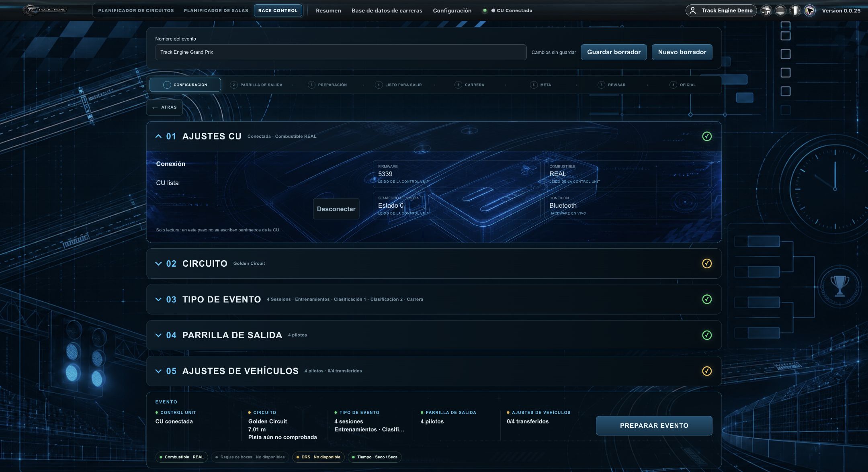Viewport: 868px width, 472px height.
Task: Click the green check icon on Tipo de Evento
Action: coord(706,299)
